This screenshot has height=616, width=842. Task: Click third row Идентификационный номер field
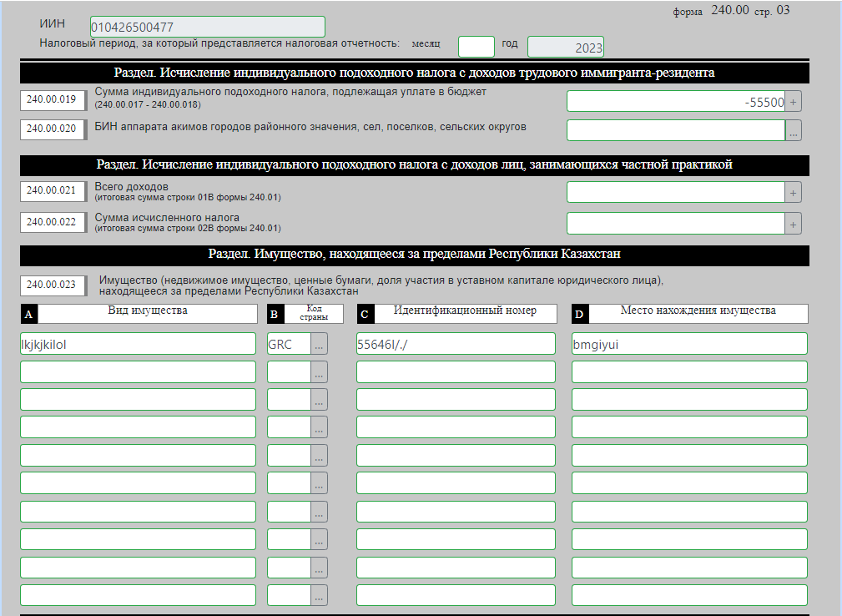tap(456, 400)
